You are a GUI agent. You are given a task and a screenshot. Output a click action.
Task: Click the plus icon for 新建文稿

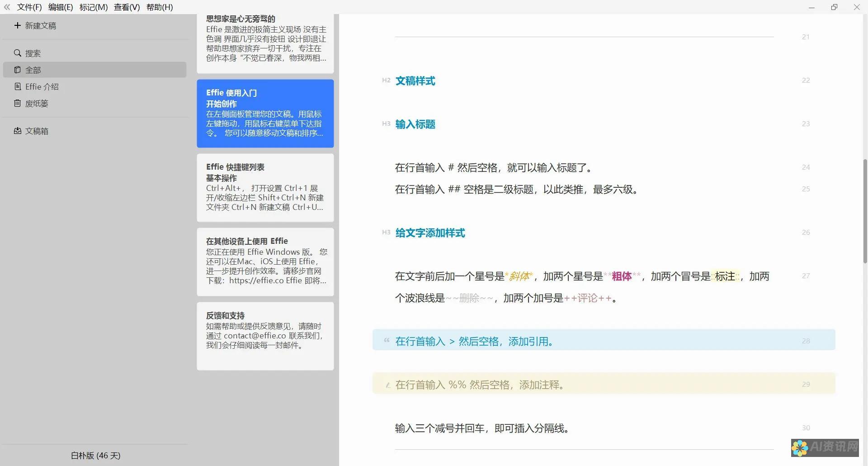17,25
